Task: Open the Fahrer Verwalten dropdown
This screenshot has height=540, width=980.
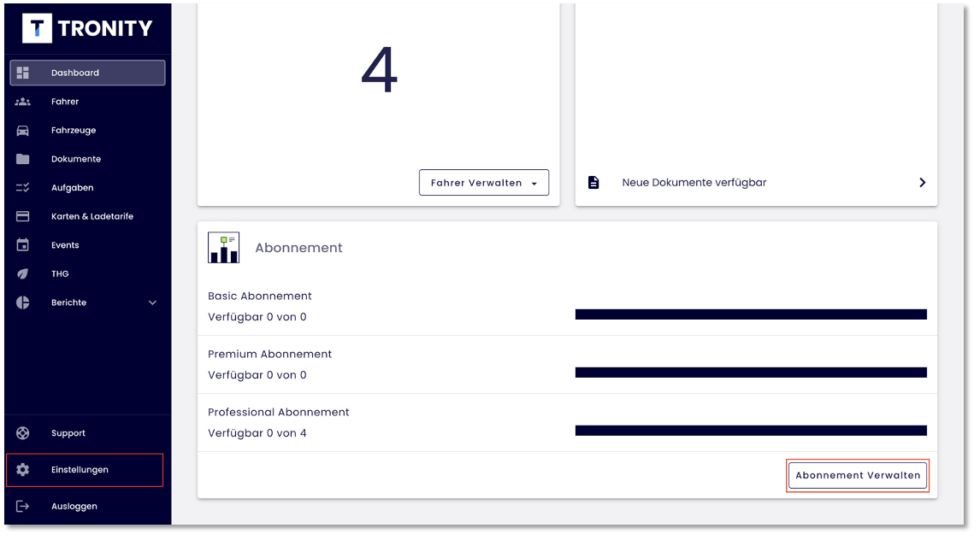Action: (483, 183)
